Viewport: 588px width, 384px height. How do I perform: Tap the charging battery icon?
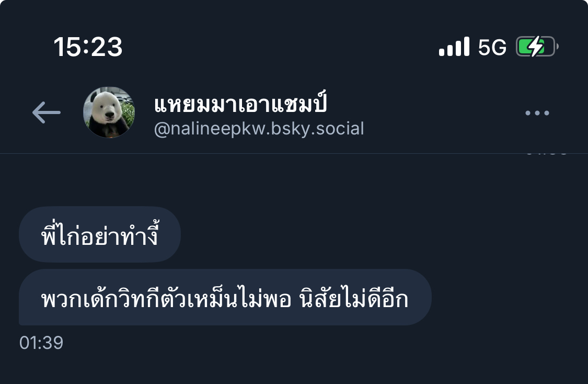(537, 47)
